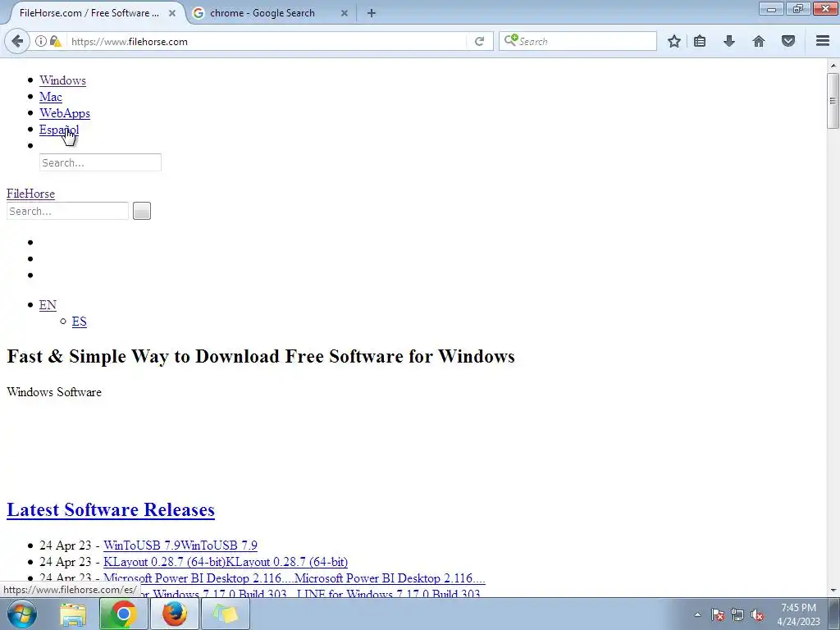Open the Windows link
This screenshot has width=840, height=630.
pyautogui.click(x=62, y=80)
